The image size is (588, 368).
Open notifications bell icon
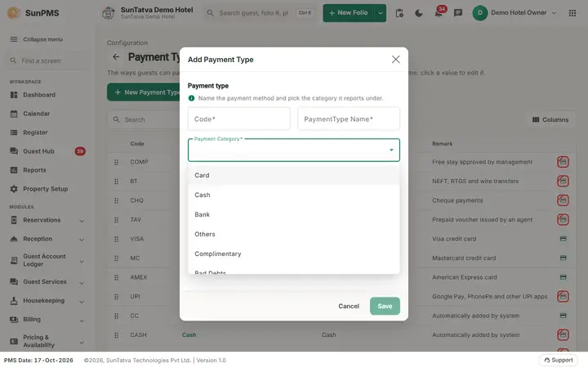pos(439,13)
